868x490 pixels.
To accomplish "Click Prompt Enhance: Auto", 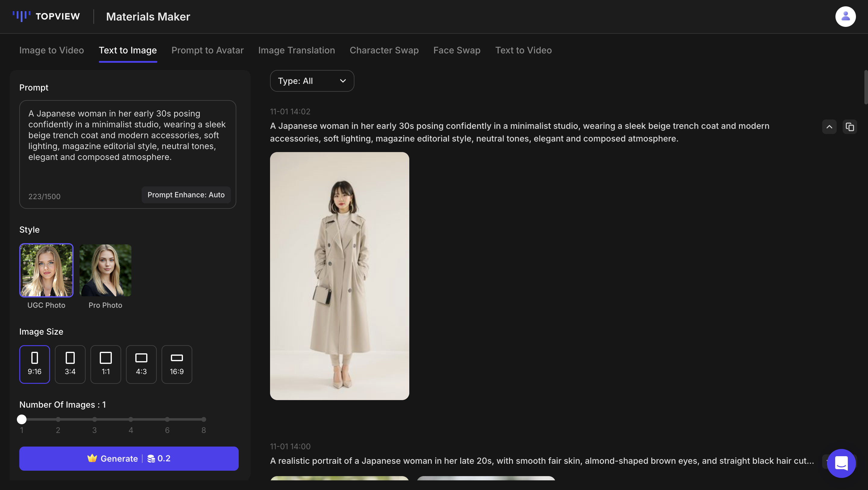I will pos(186,195).
